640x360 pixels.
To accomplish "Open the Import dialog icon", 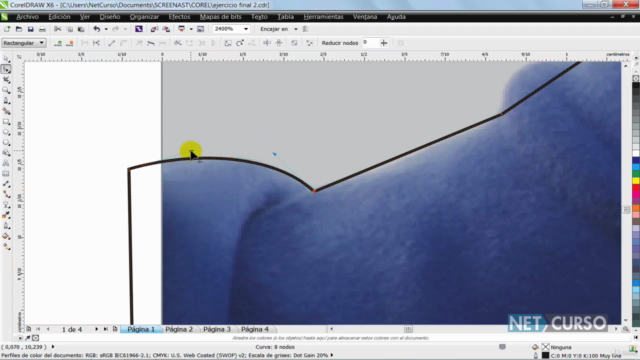I will pos(154,29).
